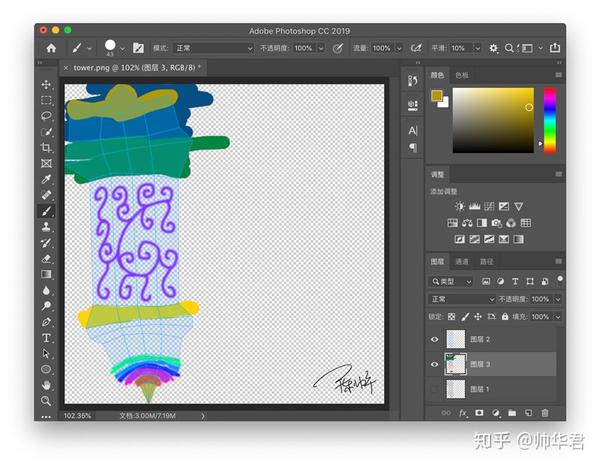Open the Color panel flyout menu

click(559, 75)
